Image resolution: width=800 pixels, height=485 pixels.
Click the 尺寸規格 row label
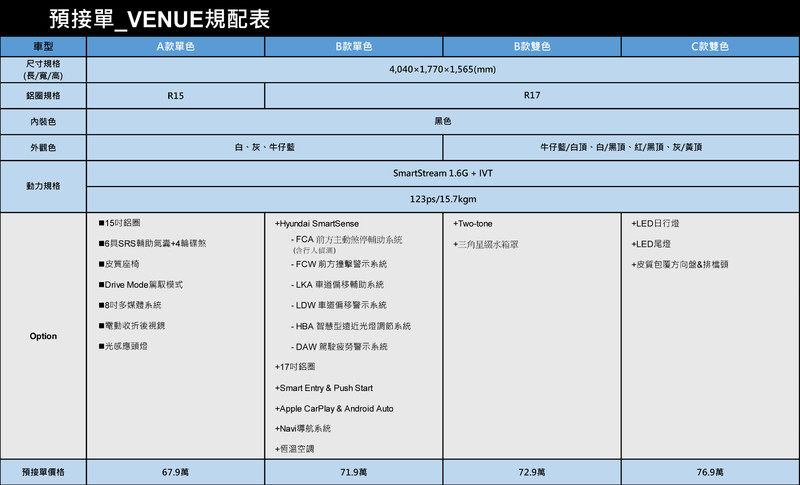[x=43, y=70]
